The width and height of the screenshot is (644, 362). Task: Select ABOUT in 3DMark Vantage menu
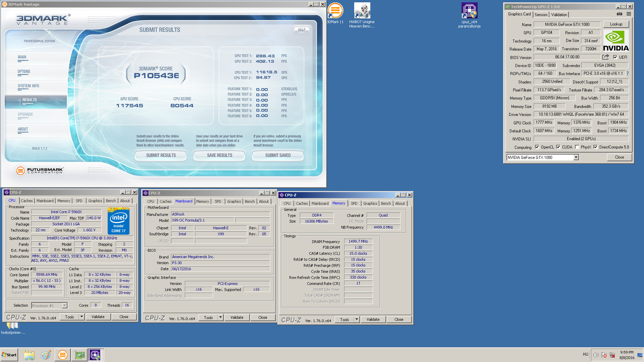click(x=23, y=129)
